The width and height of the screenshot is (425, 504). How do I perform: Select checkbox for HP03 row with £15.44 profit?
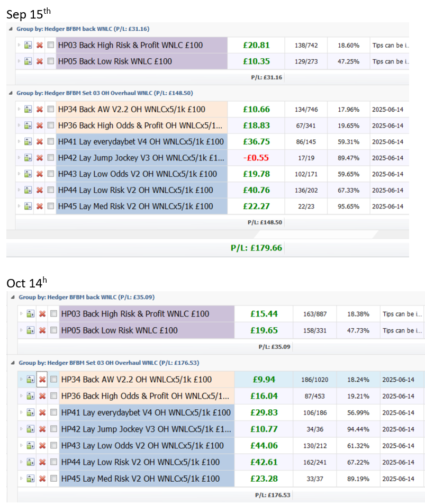53,314
